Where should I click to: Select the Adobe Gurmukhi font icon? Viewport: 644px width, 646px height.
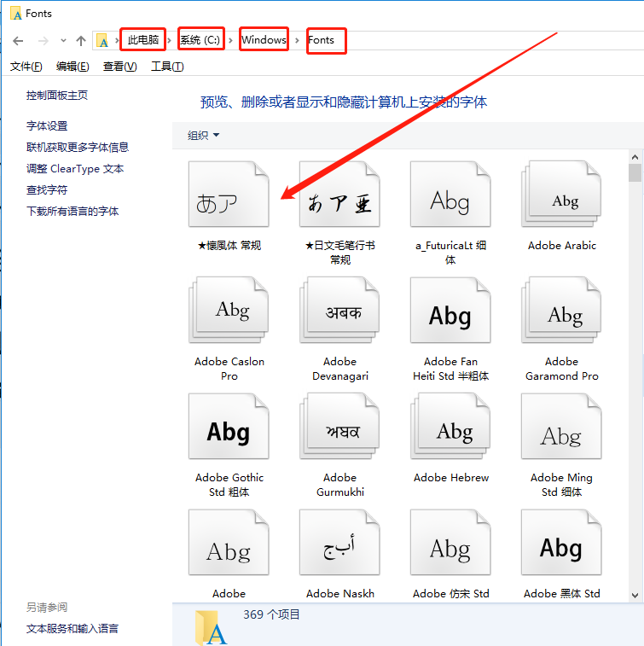[339, 426]
